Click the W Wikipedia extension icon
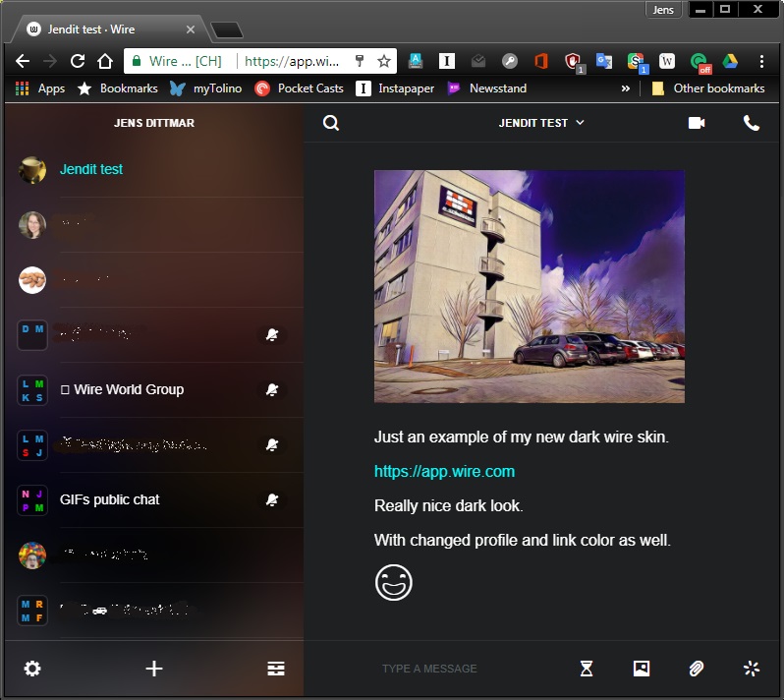The width and height of the screenshot is (784, 700). coord(667,62)
